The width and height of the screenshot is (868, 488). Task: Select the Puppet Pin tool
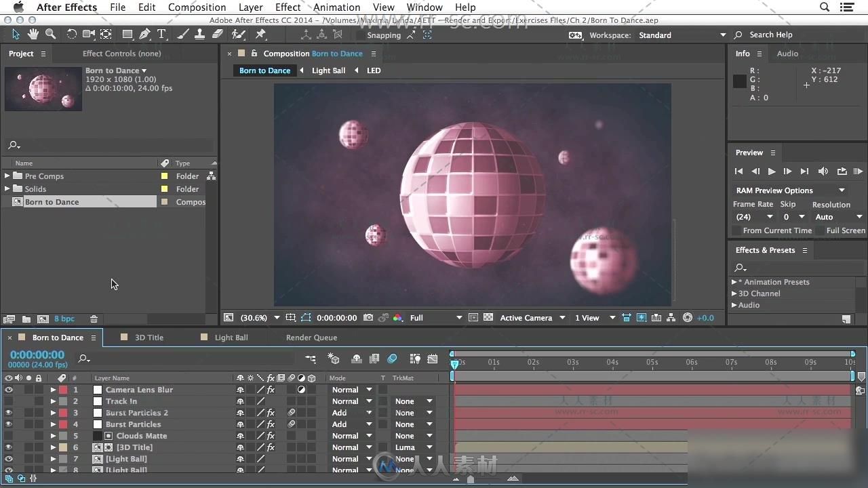[x=260, y=34]
